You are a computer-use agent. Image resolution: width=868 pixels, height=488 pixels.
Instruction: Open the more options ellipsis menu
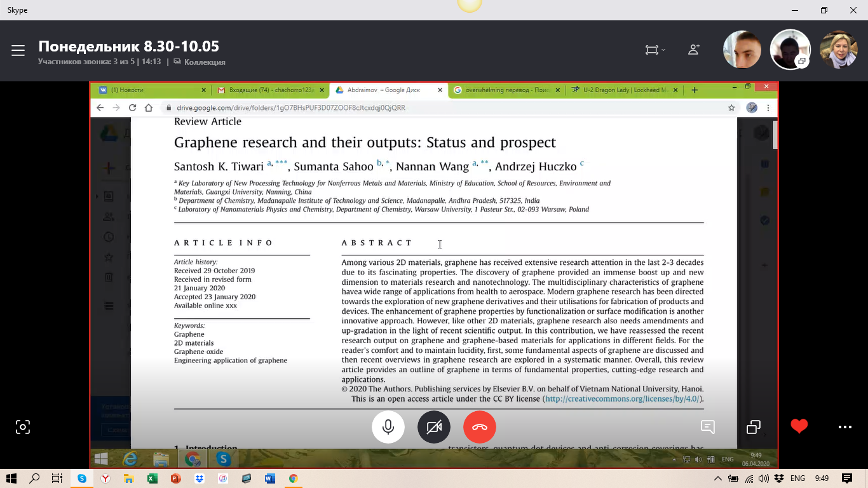[845, 427]
